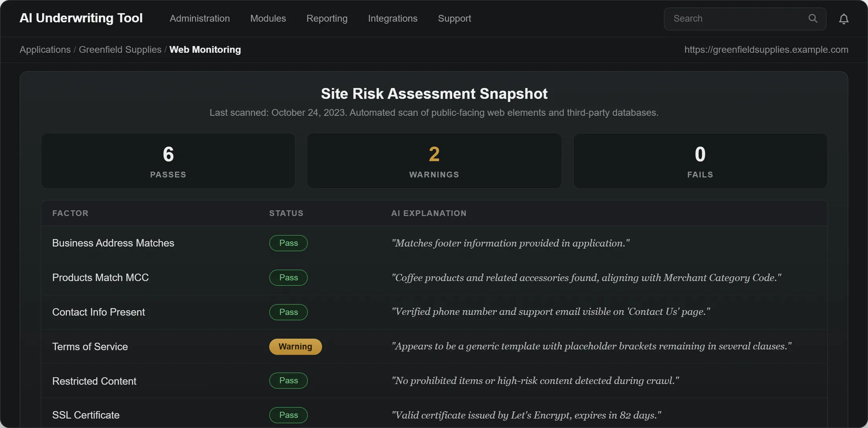Open the Support menu item
This screenshot has height=428, width=868.
(x=454, y=18)
